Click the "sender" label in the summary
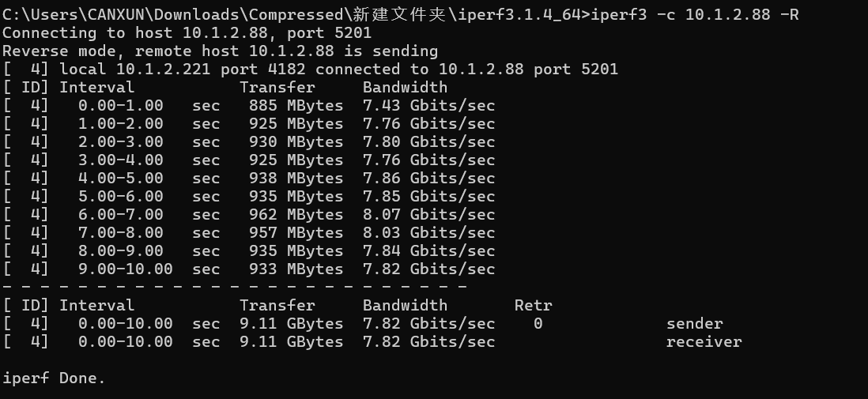 694,324
